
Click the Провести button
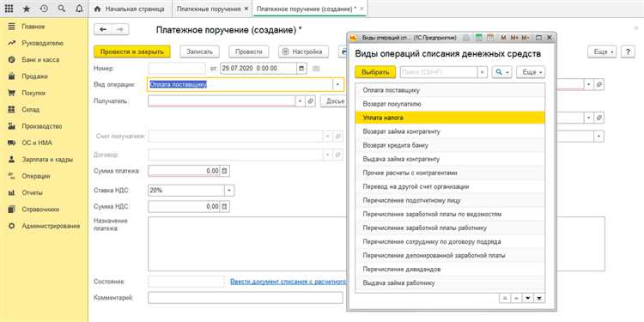(x=248, y=52)
